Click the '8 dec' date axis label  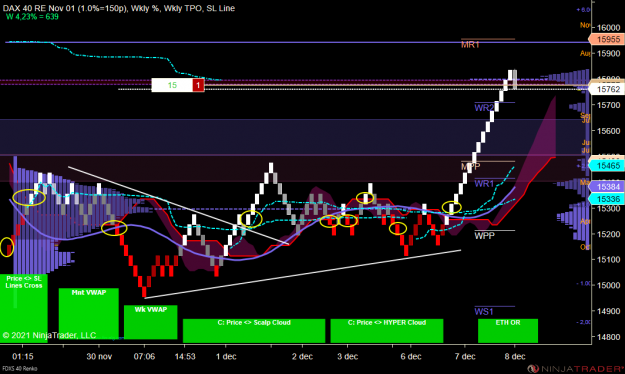(x=515, y=356)
